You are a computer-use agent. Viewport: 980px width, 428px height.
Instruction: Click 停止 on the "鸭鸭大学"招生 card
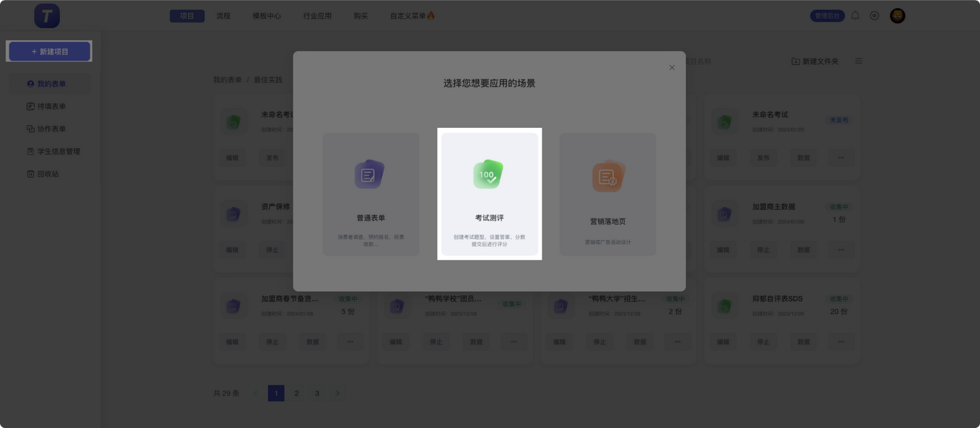600,342
